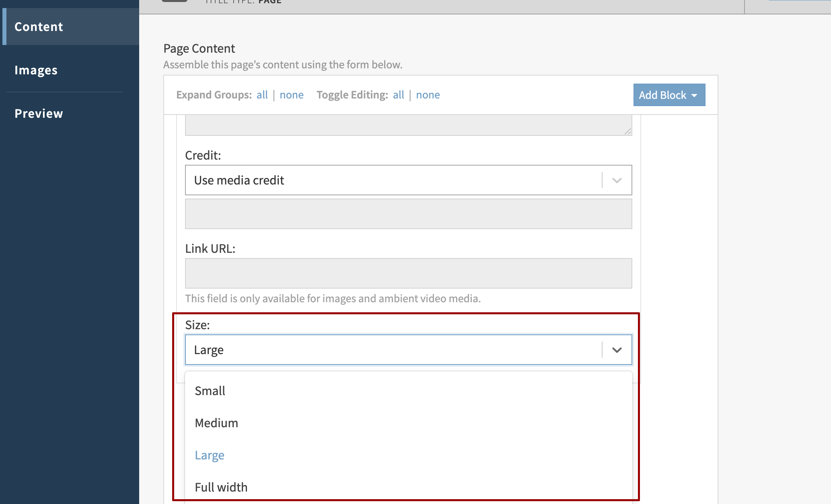The height and width of the screenshot is (504, 831).
Task: Click the Credit dropdown chevron icon
Action: [x=617, y=180]
